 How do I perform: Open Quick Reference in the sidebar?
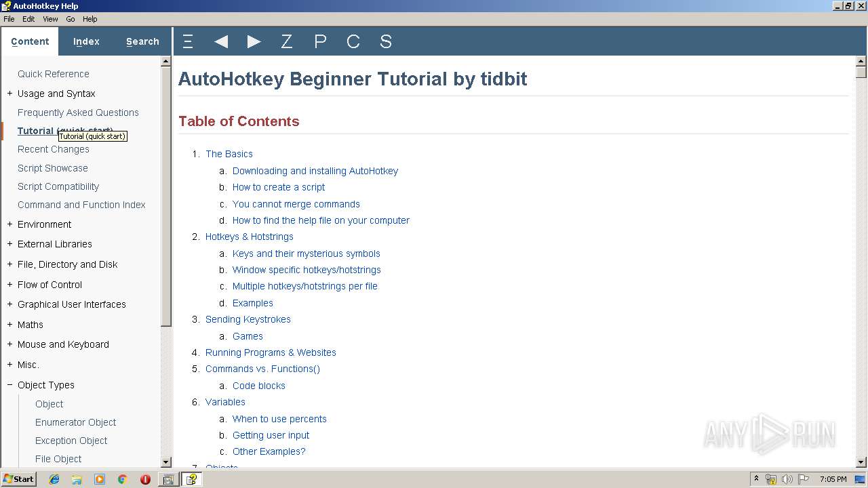tap(54, 74)
